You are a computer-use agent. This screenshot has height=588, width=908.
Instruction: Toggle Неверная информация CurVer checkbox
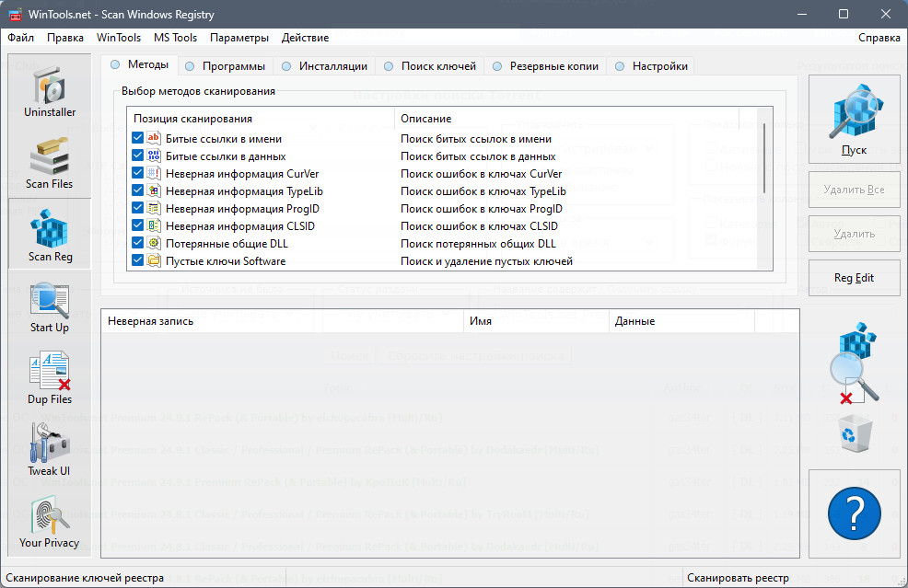tap(137, 172)
